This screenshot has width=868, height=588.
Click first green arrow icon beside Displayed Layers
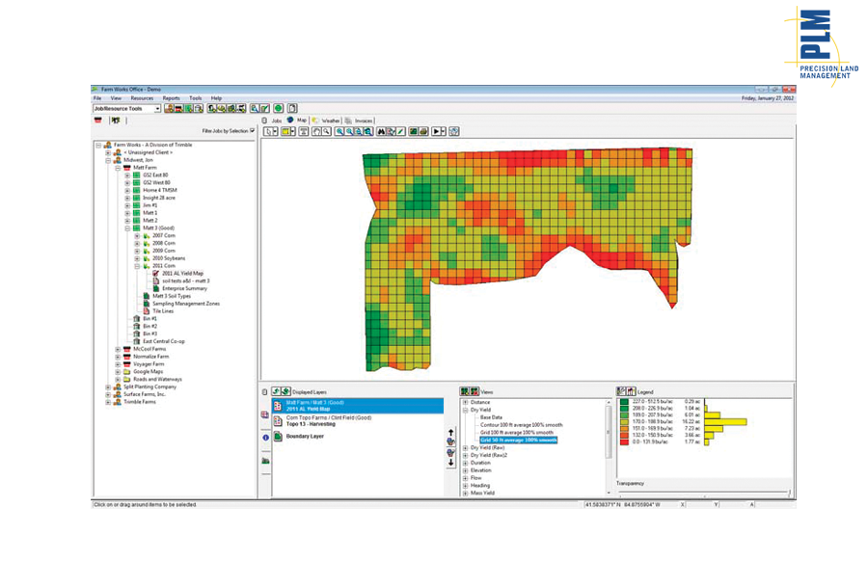tap(275, 391)
